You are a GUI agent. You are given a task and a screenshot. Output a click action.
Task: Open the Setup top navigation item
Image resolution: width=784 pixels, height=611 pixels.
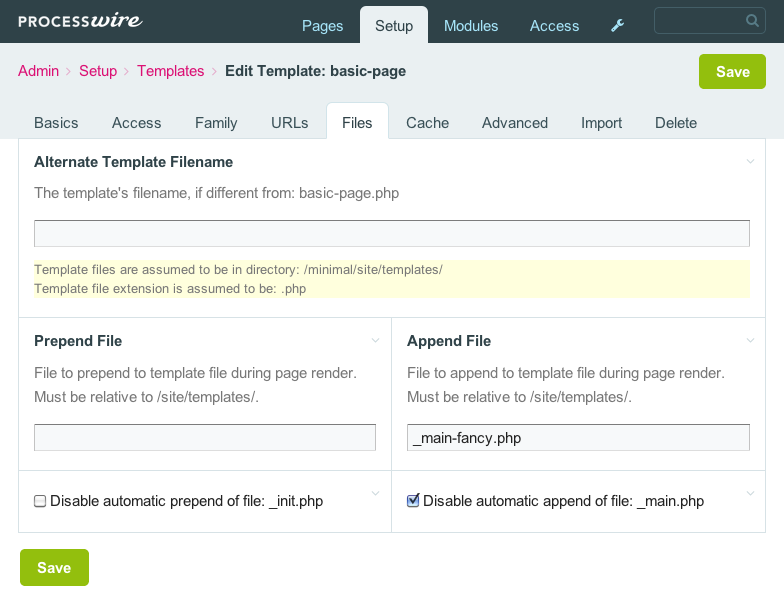(394, 25)
